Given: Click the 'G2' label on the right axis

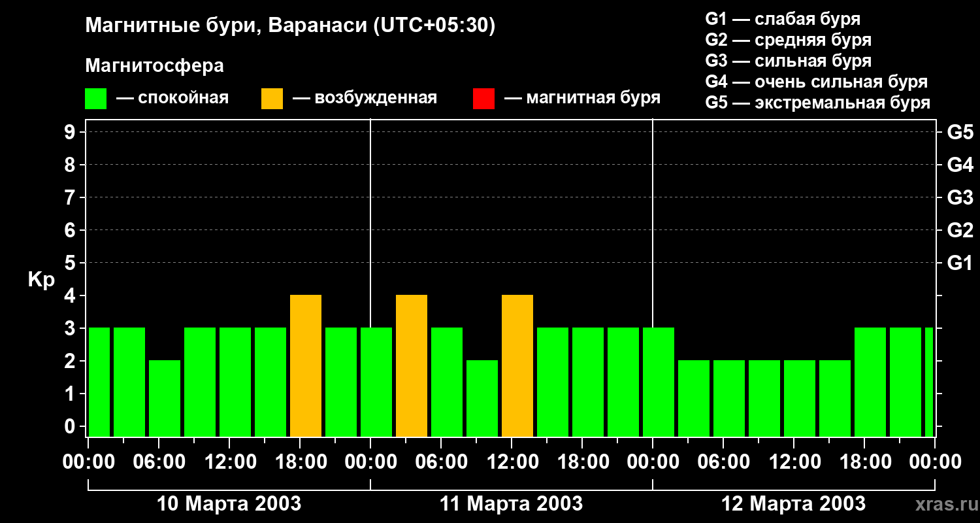Looking at the screenshot, I should tap(960, 230).
